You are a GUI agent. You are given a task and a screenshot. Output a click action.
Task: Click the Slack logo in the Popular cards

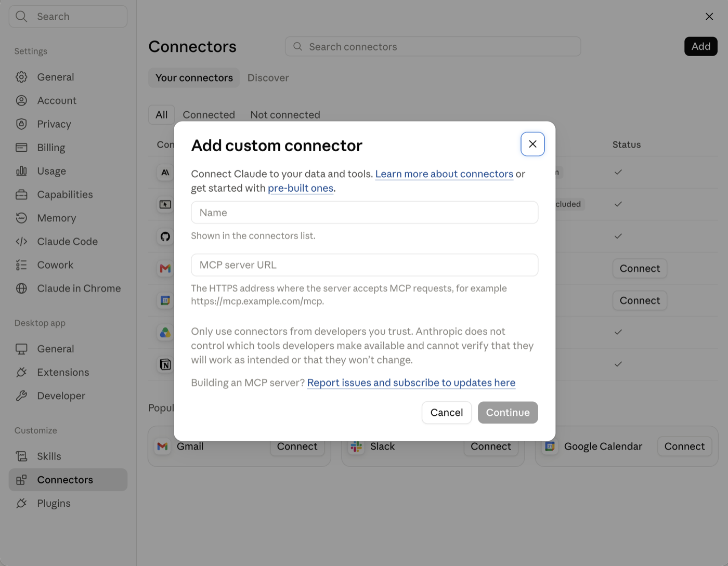tap(356, 446)
